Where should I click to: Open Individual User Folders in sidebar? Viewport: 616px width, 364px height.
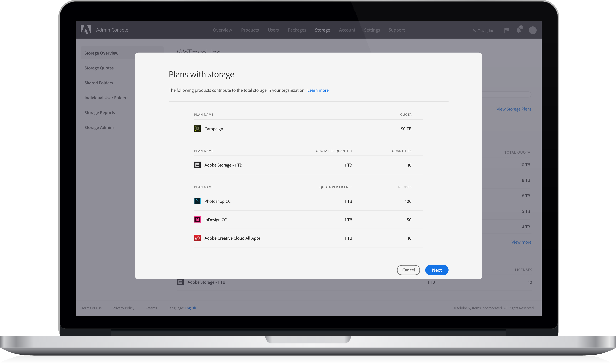106,98
